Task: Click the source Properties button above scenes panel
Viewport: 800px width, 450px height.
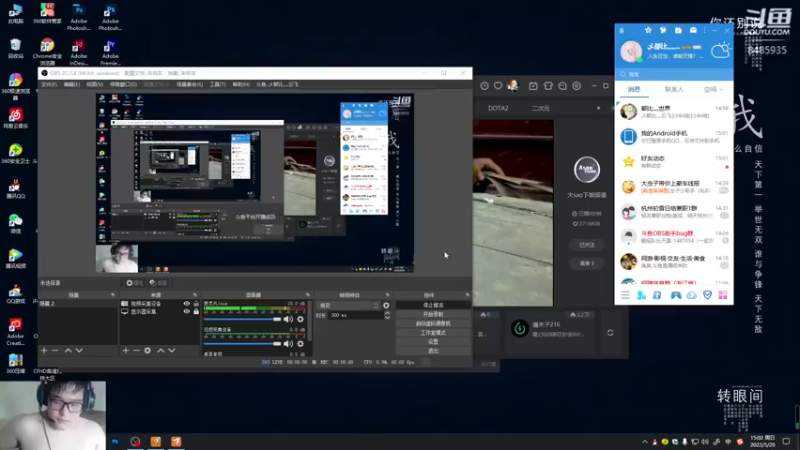Action: pos(135,283)
